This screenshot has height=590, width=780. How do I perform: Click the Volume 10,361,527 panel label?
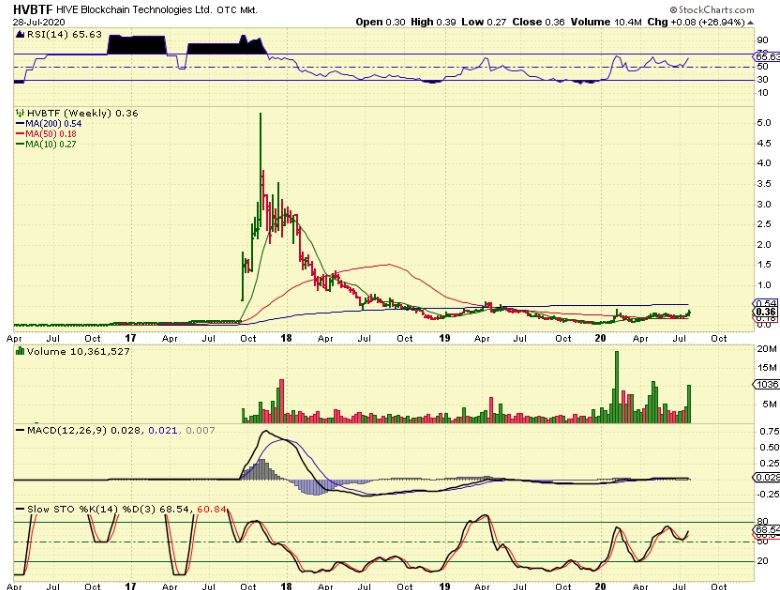click(x=78, y=351)
